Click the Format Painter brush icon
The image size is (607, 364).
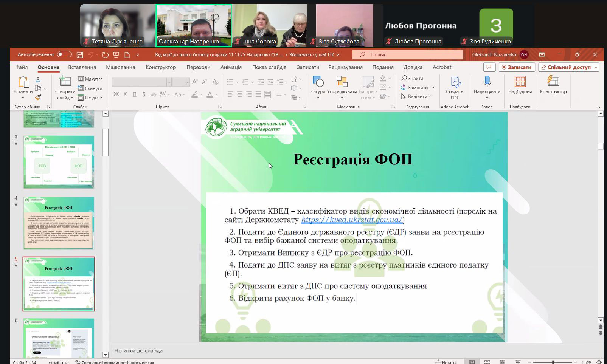[x=38, y=98]
